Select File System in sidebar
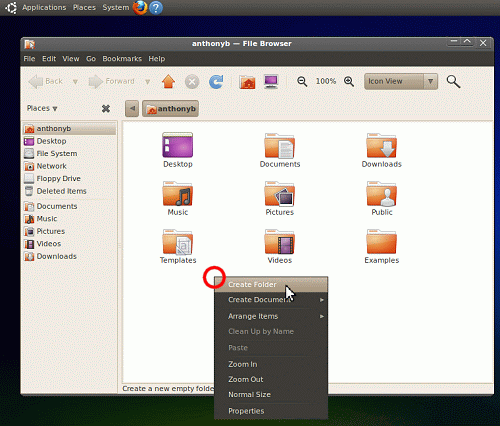The width and height of the screenshot is (500, 426). 69,154
